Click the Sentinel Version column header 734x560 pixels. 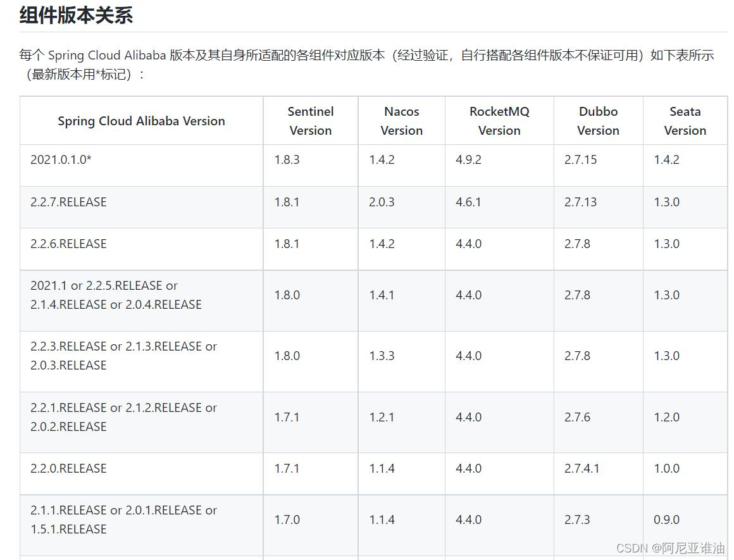[310, 121]
